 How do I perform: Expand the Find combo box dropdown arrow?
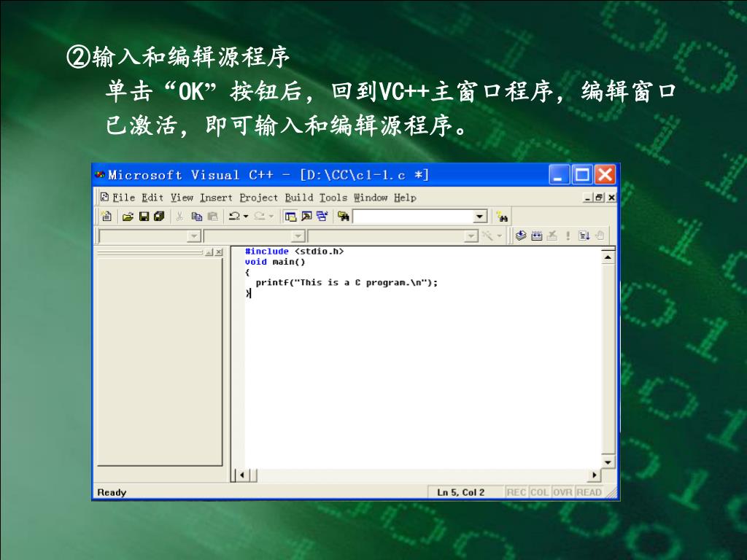click(x=480, y=217)
